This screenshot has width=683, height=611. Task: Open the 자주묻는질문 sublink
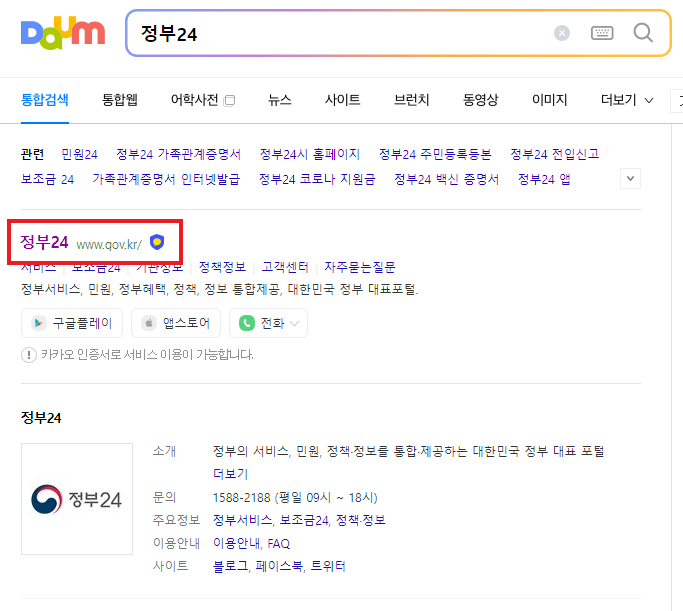[x=359, y=267]
